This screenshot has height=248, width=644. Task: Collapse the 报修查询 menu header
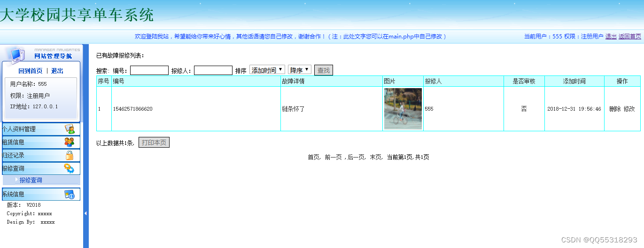click(41, 168)
